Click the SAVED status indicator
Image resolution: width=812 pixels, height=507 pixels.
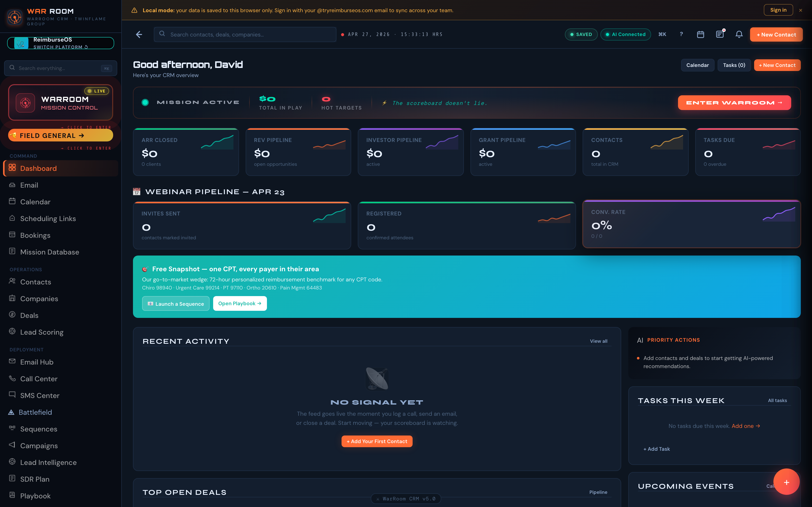click(x=581, y=34)
